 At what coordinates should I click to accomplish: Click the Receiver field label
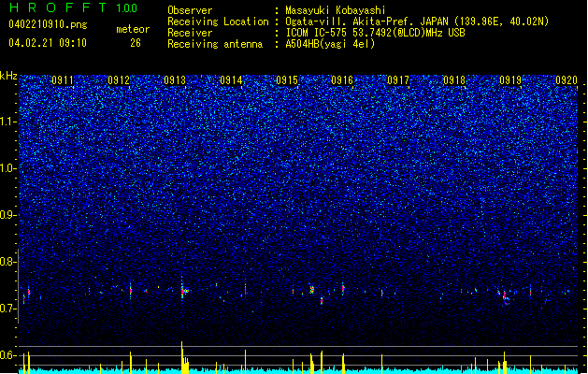pyautogui.click(x=190, y=33)
